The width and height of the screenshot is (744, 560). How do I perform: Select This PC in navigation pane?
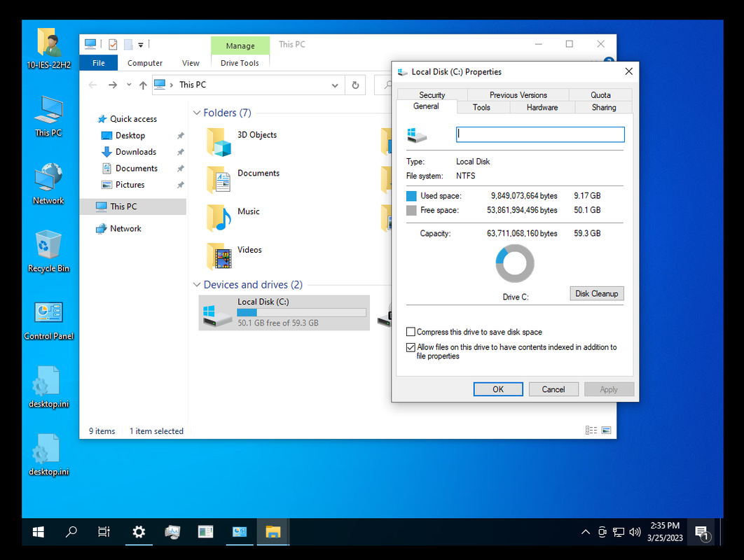(x=133, y=206)
